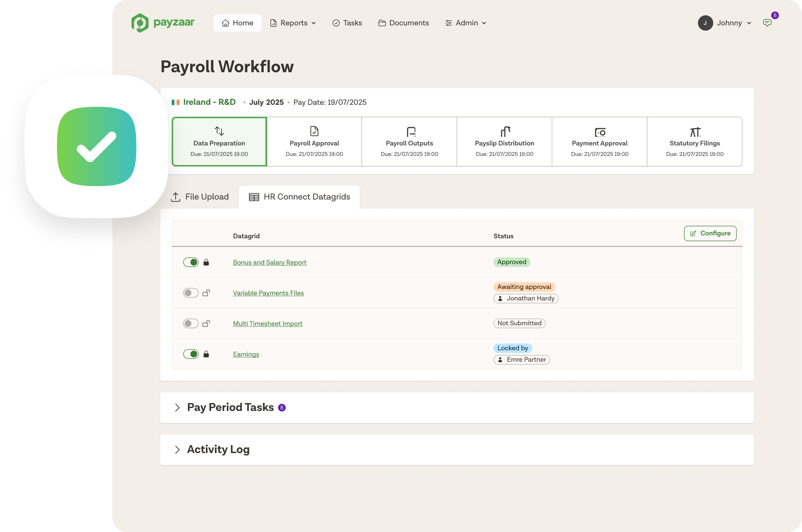Expand the Pay Period Tasks section

pyautogui.click(x=177, y=408)
